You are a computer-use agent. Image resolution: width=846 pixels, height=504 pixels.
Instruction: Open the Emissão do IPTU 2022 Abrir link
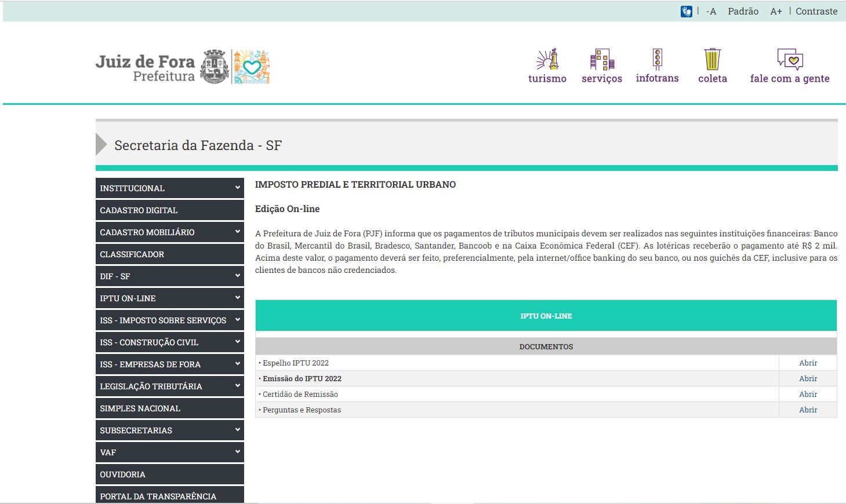(808, 378)
